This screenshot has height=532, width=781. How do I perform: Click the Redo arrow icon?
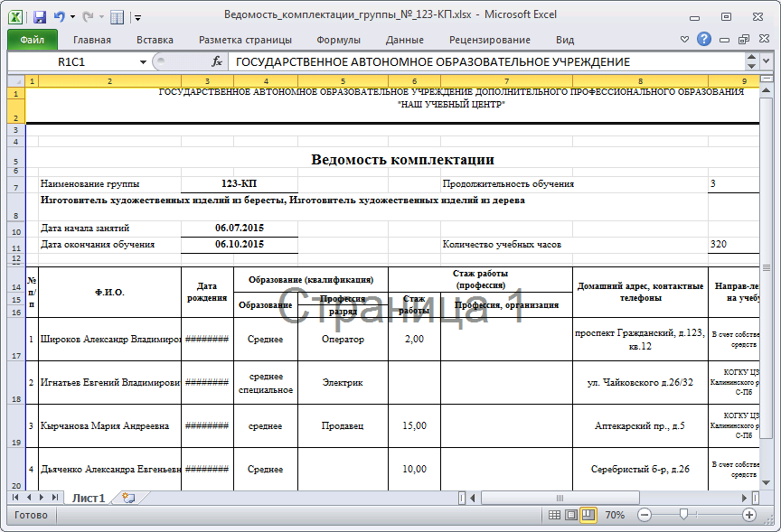pos(88,16)
